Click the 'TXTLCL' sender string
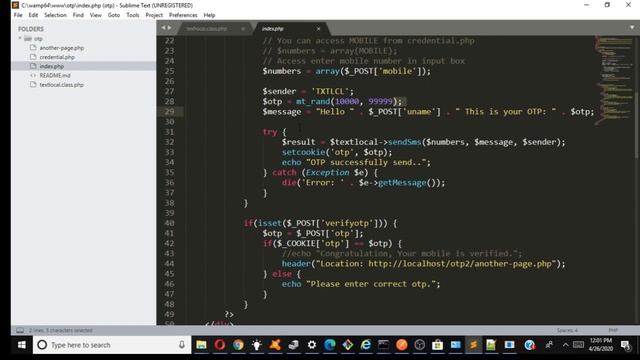640x360 pixels. pos(330,91)
